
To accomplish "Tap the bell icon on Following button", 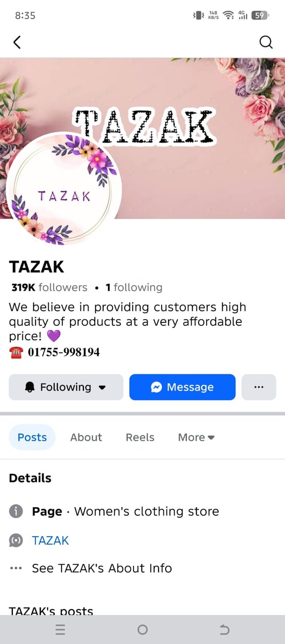I will tap(30, 387).
